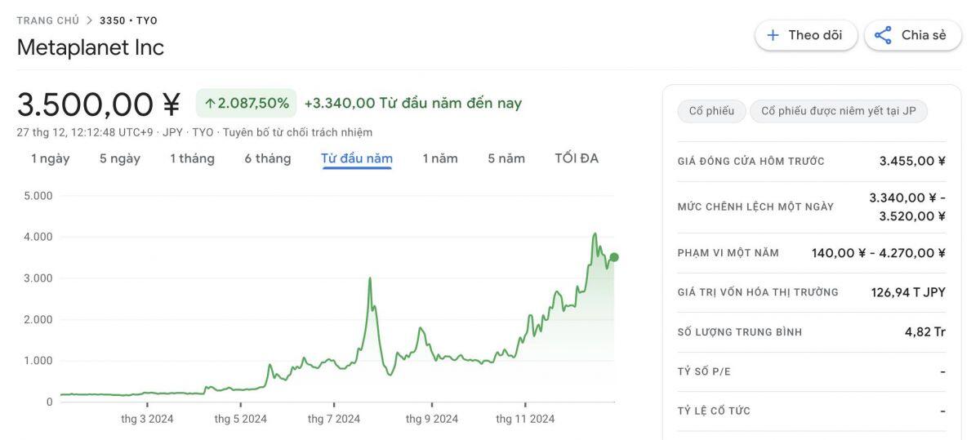The height and width of the screenshot is (440, 980).
Task: Click the share icon in Chia sẻ button
Action: (883, 35)
